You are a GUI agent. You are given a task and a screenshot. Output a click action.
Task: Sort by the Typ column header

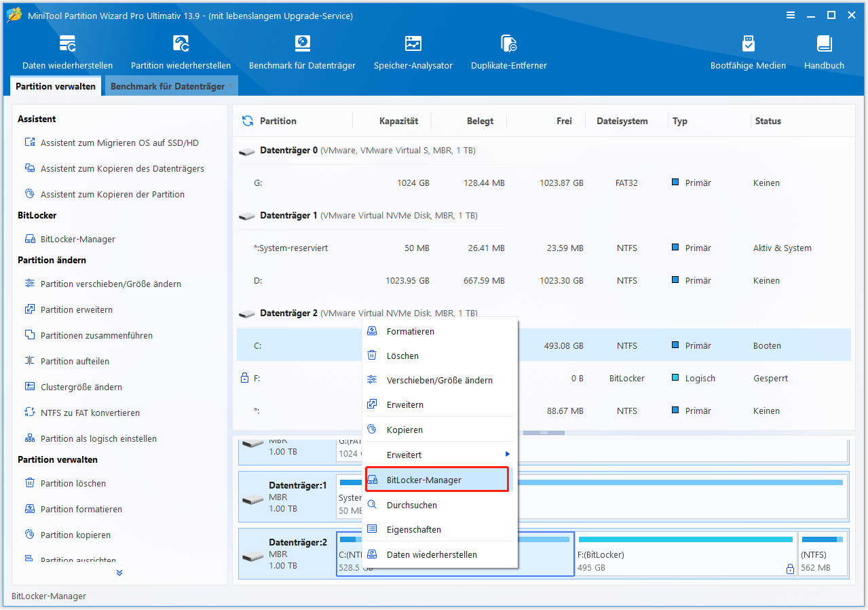click(680, 121)
